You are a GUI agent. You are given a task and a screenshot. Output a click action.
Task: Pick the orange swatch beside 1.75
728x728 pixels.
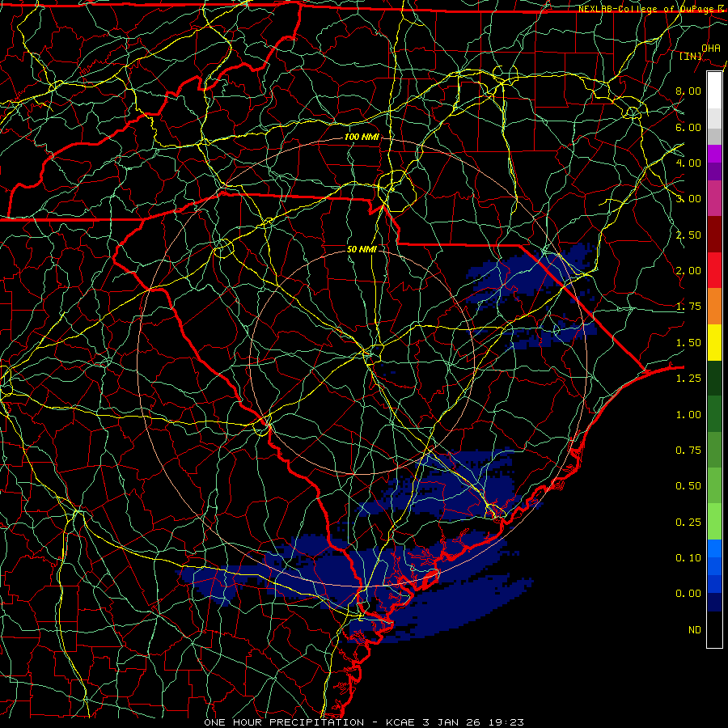tap(714, 307)
